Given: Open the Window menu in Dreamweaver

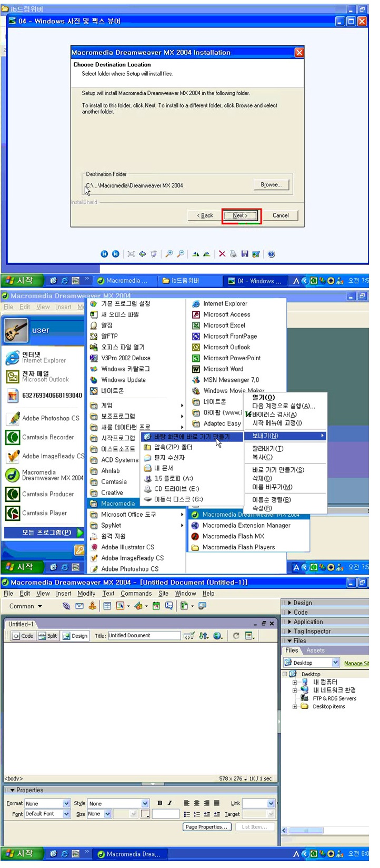Looking at the screenshot, I should click(185, 593).
